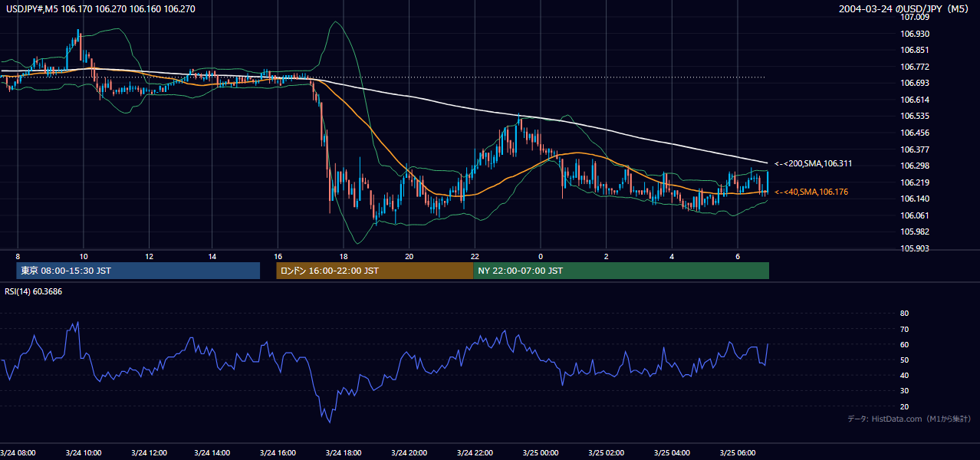The height and width of the screenshot is (460, 980).
Task: Click the 3/25 04:00 date axis label
Action: click(672, 452)
